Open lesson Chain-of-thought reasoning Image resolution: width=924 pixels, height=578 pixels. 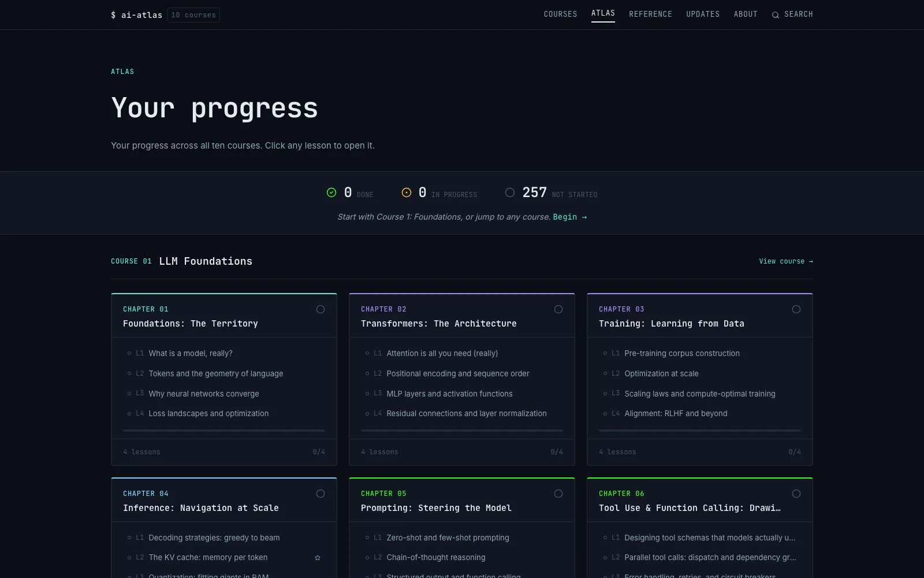[462, 557]
